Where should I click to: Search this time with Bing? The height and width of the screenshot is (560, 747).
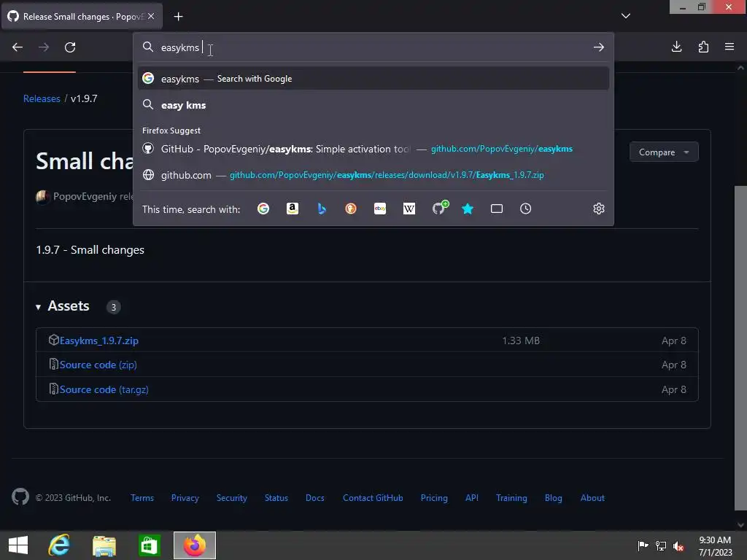click(322, 209)
